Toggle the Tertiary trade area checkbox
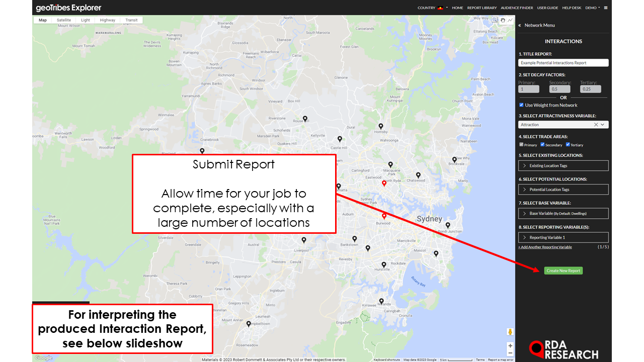Viewport: 644px width, 362px height. (568, 145)
